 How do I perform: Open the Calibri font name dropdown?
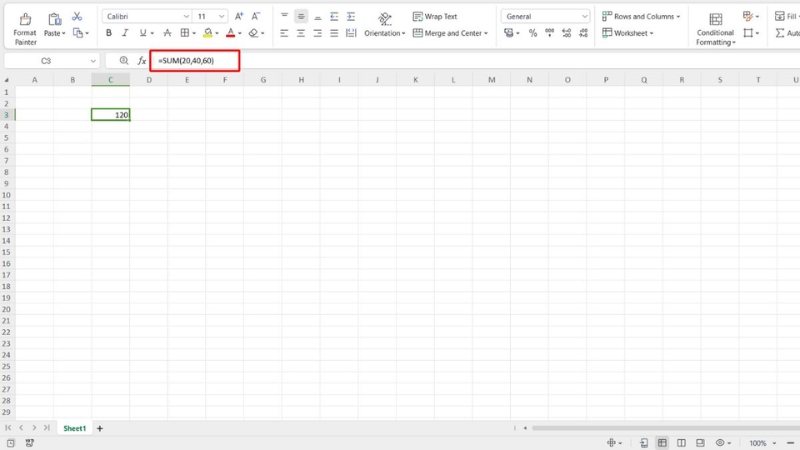(147, 17)
